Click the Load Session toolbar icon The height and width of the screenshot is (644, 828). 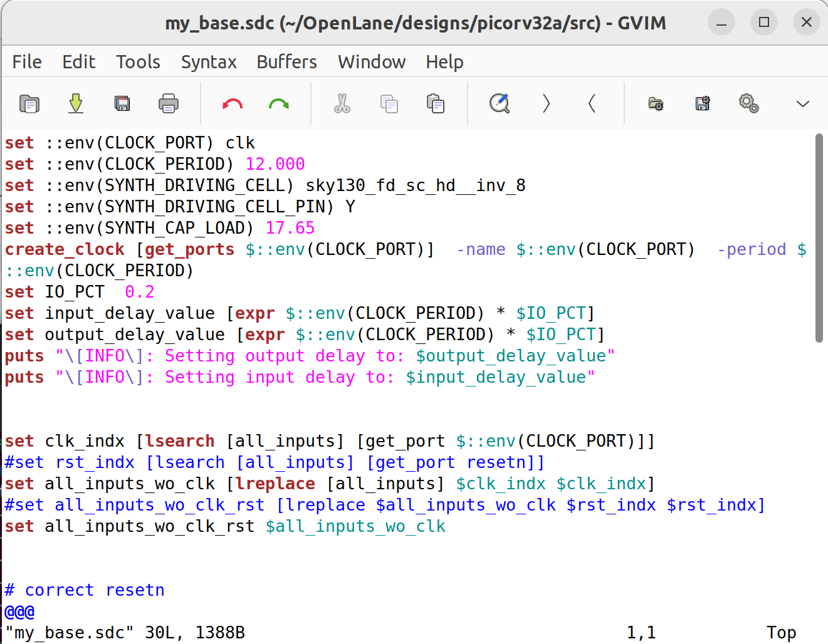pos(655,103)
